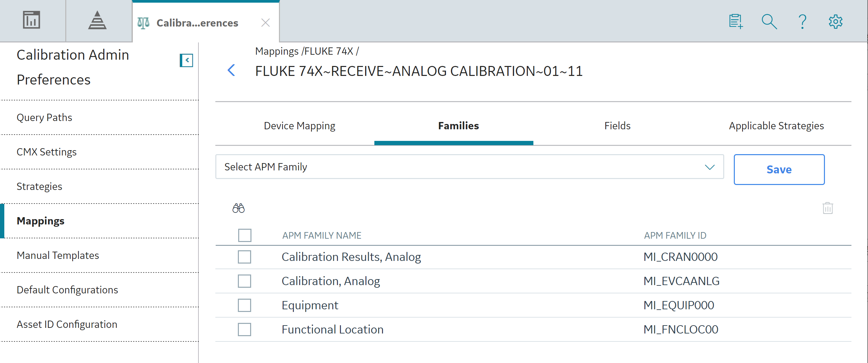
Task: Open the settings gear icon
Action: click(x=836, y=22)
